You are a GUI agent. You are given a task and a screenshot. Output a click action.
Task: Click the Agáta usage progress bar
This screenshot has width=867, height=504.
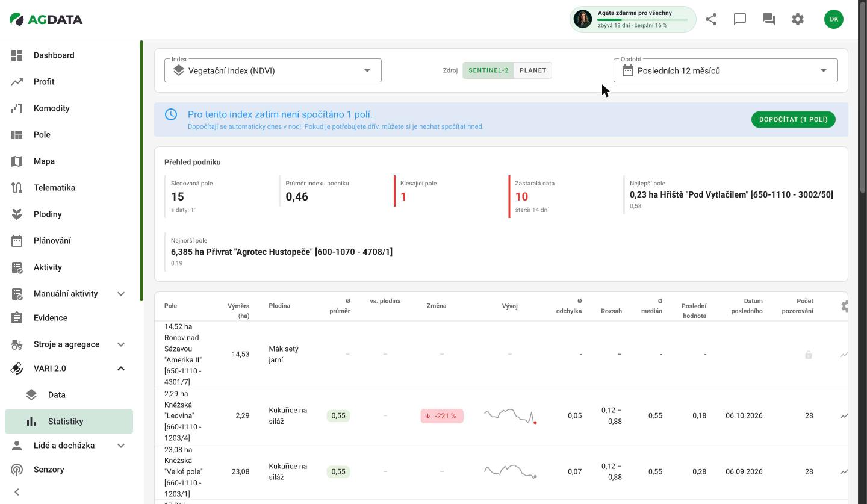[x=642, y=20]
